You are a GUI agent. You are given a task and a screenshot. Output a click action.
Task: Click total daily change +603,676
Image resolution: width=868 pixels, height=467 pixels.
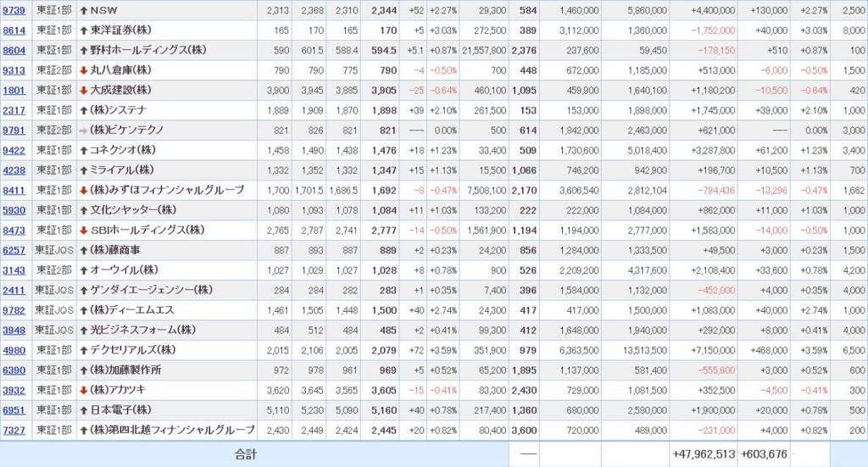click(764, 454)
